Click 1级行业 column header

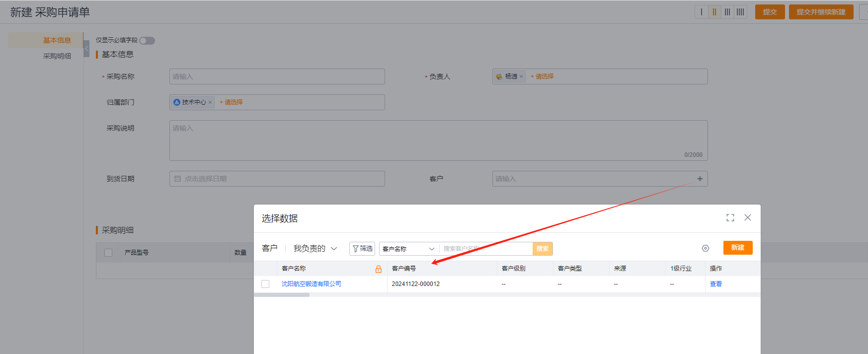[681, 269]
